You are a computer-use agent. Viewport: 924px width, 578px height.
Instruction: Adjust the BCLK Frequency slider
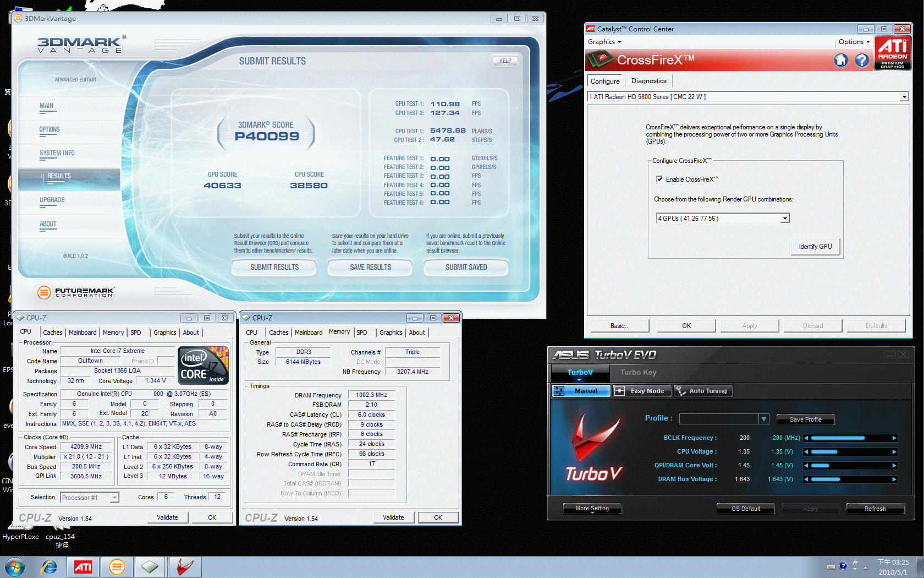point(850,438)
